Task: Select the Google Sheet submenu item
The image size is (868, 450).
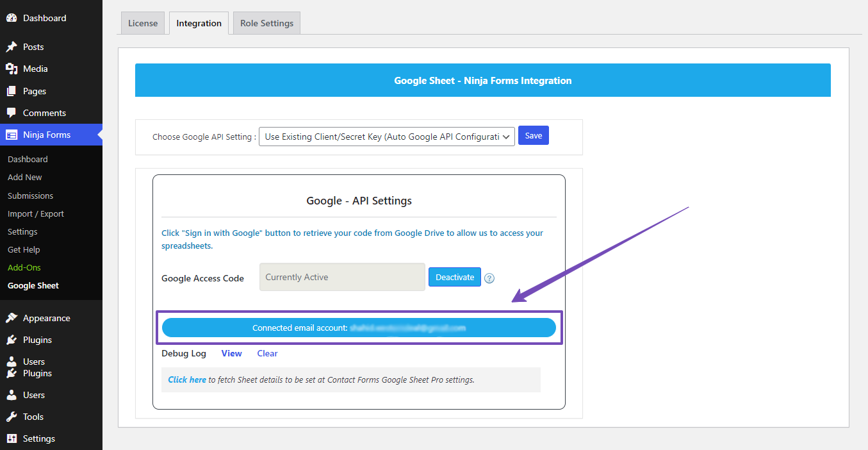Action: pyautogui.click(x=33, y=285)
